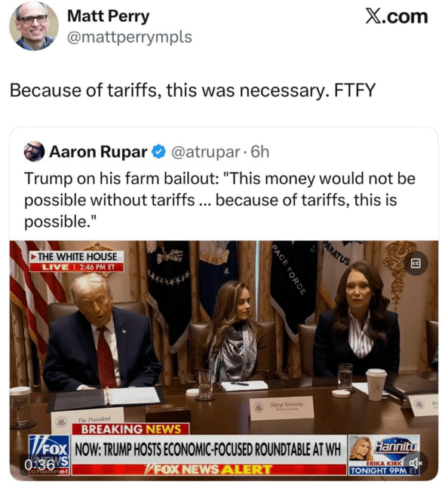Viewport: 448px width, 490px height.
Task: Click the White House LIVE label
Action: coord(77,261)
